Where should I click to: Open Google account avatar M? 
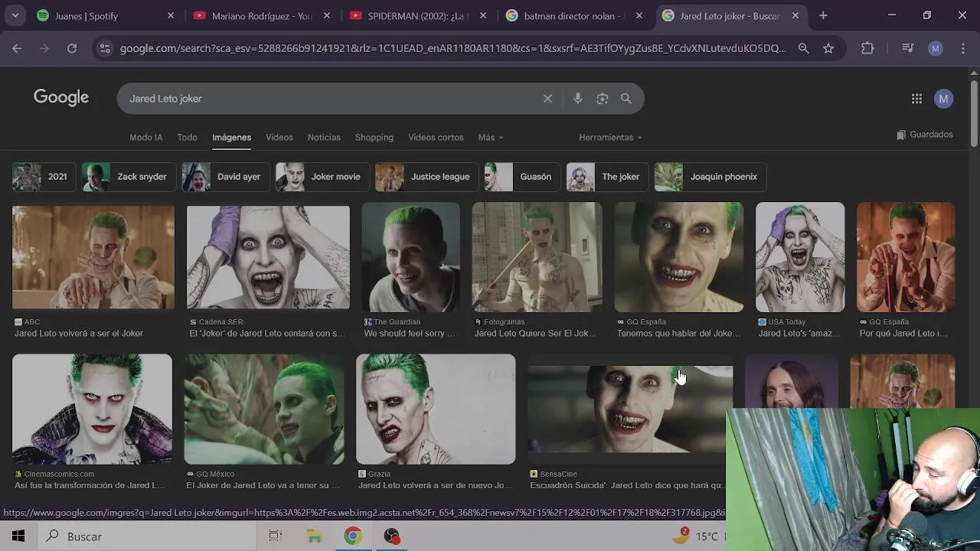click(x=944, y=99)
